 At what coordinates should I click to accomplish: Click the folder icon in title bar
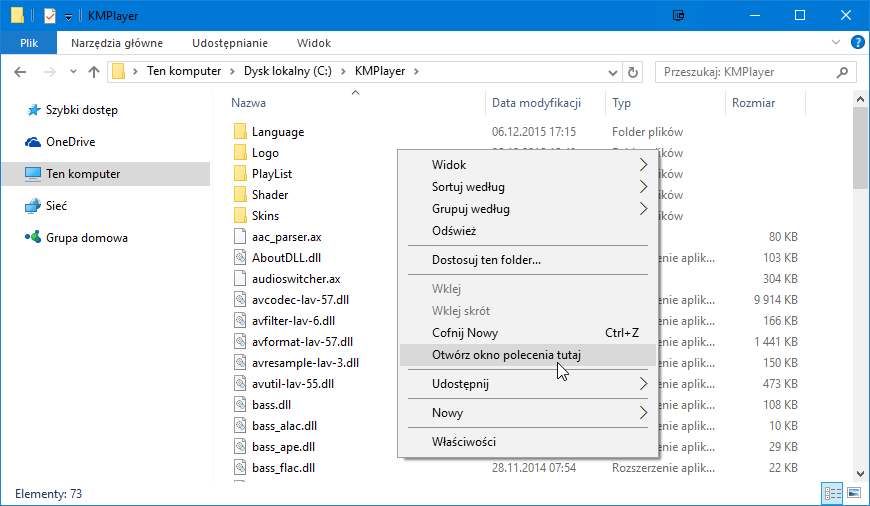click(x=17, y=16)
